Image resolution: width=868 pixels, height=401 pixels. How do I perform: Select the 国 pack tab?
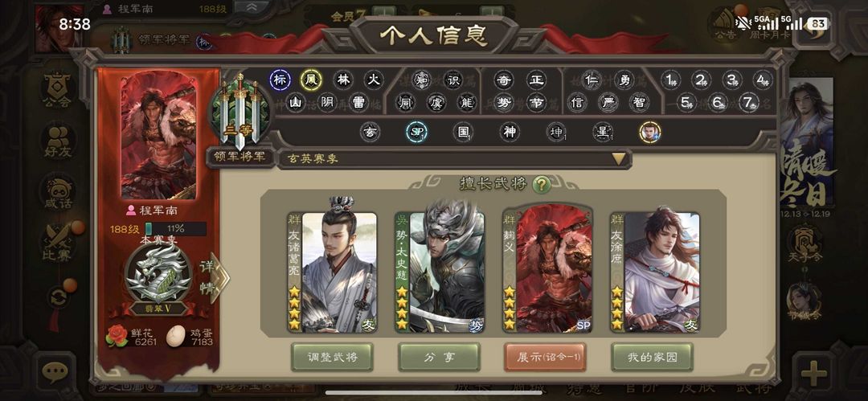pos(462,132)
